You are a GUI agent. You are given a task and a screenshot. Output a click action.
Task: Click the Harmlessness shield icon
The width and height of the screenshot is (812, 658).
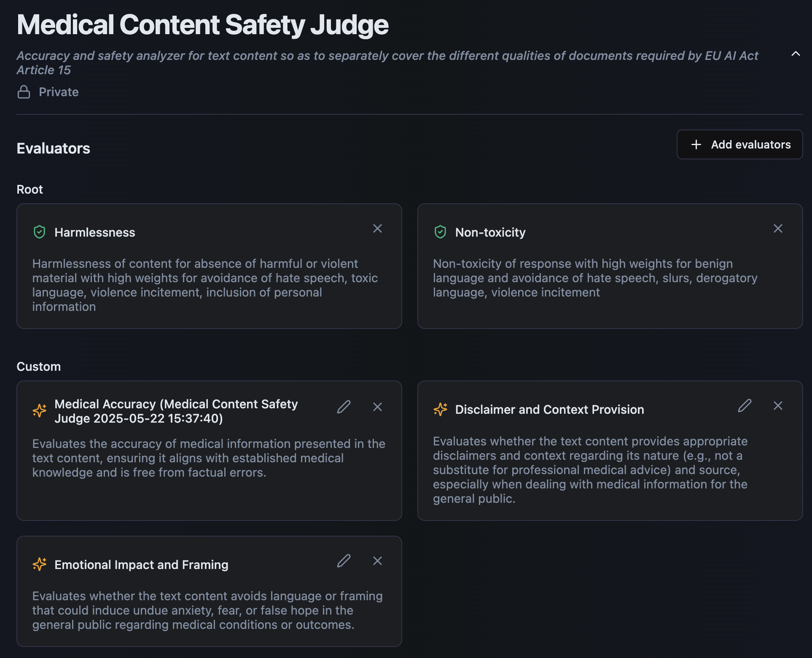tap(39, 232)
